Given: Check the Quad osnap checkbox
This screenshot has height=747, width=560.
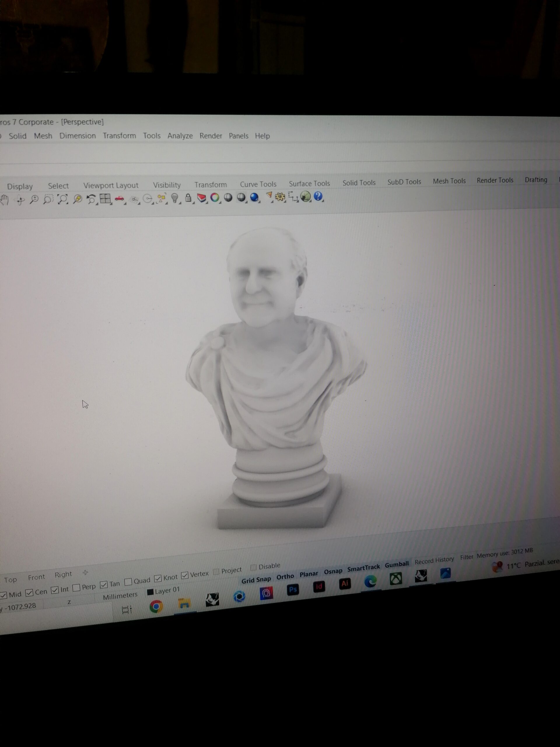Looking at the screenshot, I should click(x=128, y=582).
